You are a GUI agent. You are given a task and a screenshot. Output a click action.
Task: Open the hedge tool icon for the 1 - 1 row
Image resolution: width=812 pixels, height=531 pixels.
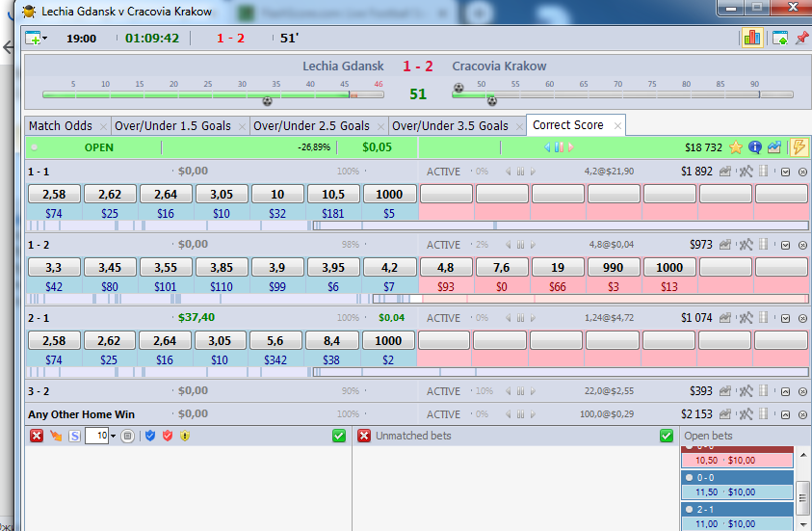(x=746, y=172)
